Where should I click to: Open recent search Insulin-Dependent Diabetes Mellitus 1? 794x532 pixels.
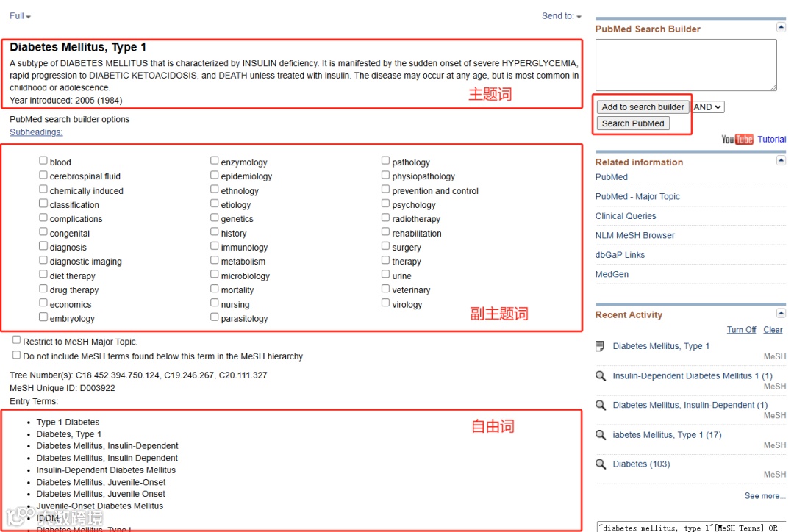point(693,376)
